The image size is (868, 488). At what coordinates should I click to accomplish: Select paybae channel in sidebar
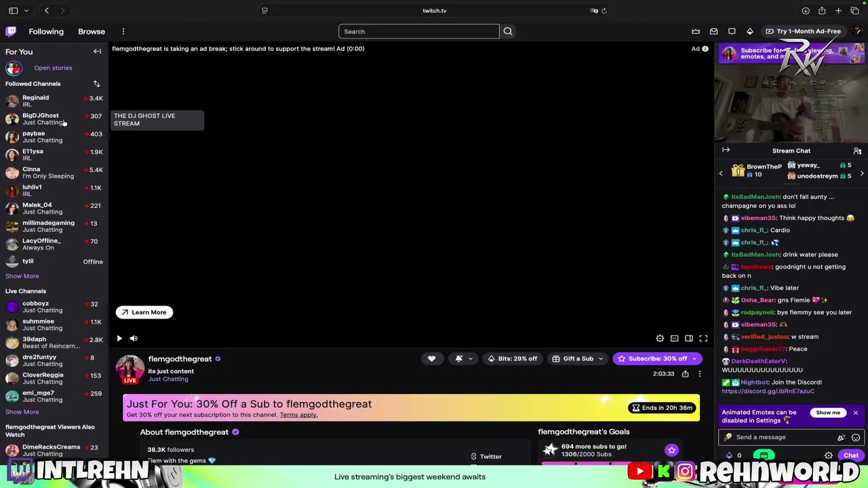pyautogui.click(x=54, y=136)
